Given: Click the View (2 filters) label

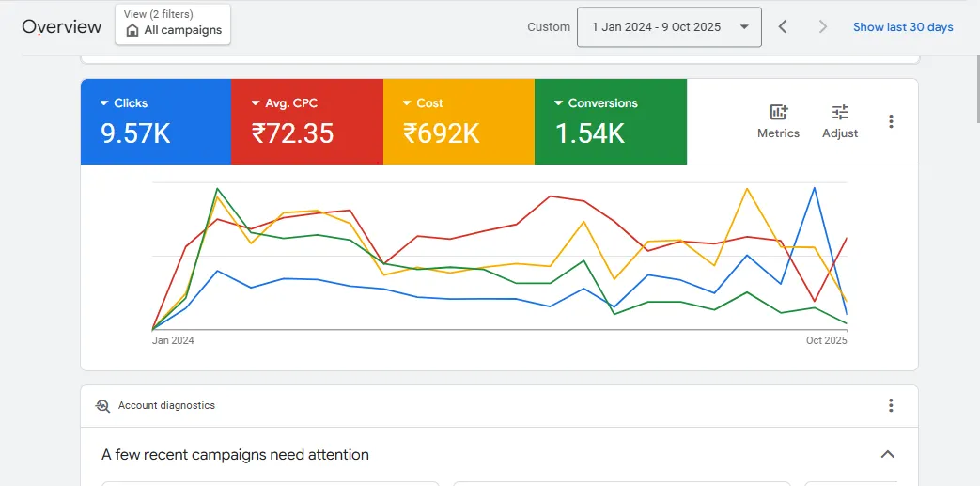Looking at the screenshot, I should 161,14.
